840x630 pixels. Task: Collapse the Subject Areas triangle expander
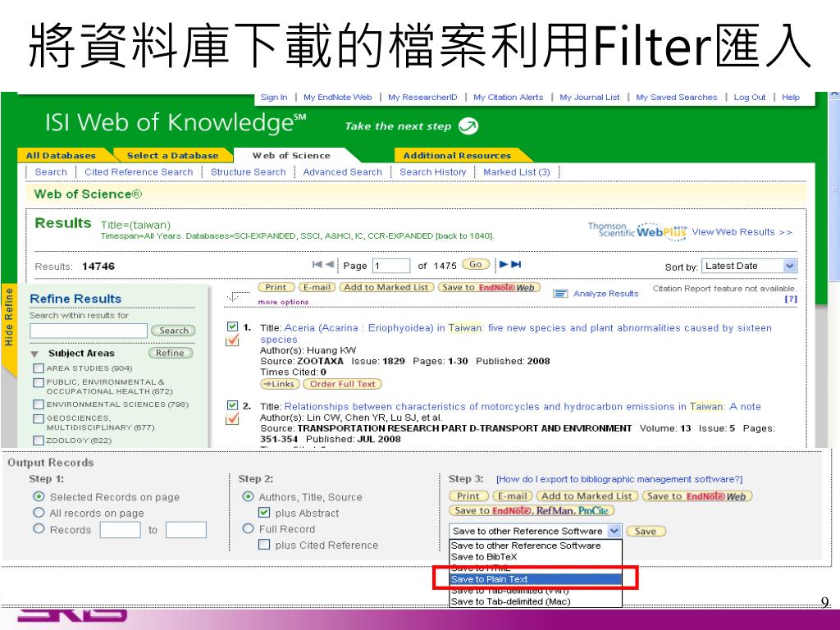point(34,354)
